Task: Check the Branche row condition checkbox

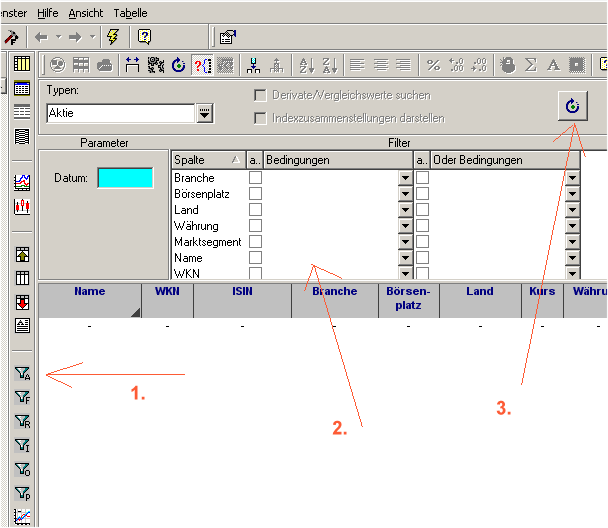Action: [255, 178]
